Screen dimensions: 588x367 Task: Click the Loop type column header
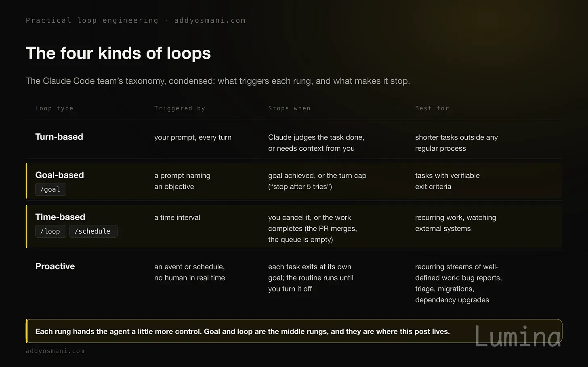[54, 108]
